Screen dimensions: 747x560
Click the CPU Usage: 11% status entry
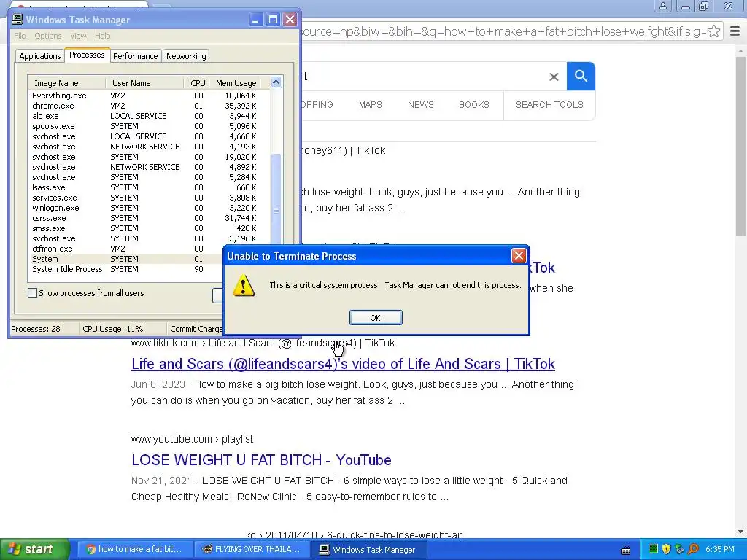113,329
